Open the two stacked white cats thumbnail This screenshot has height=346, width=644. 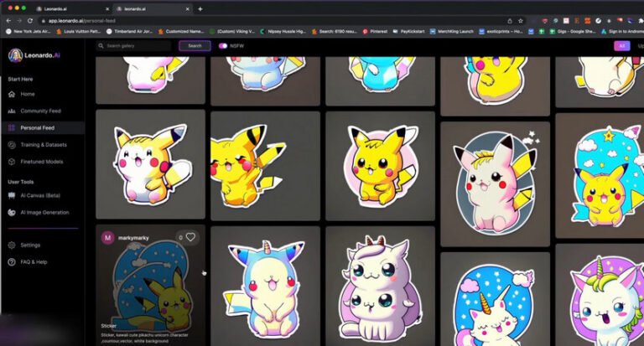381,286
